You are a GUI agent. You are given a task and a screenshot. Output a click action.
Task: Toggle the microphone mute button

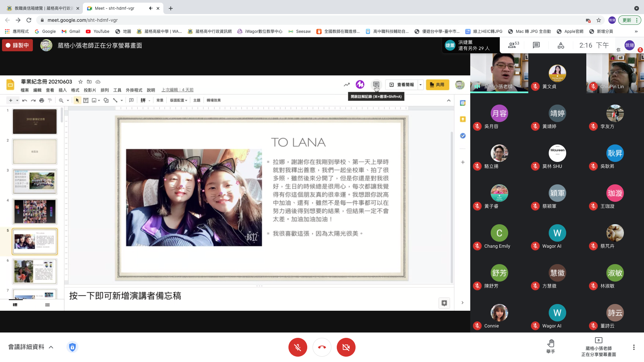pyautogui.click(x=298, y=347)
